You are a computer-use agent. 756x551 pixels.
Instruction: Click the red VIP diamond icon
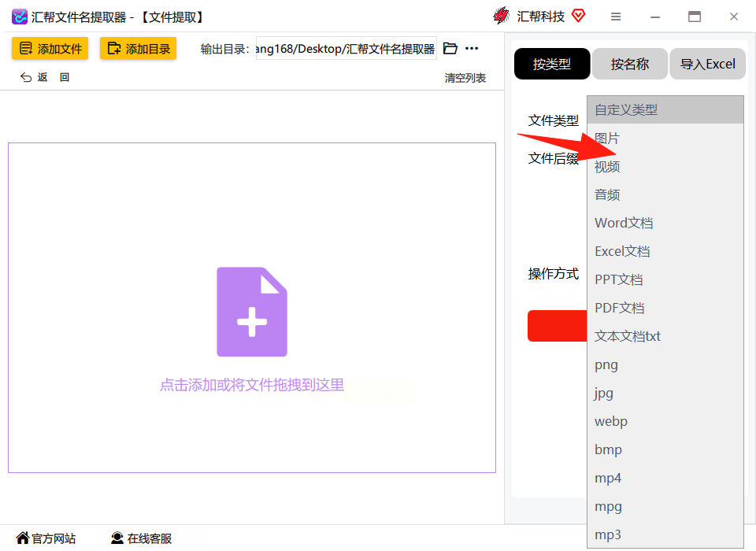click(x=578, y=16)
